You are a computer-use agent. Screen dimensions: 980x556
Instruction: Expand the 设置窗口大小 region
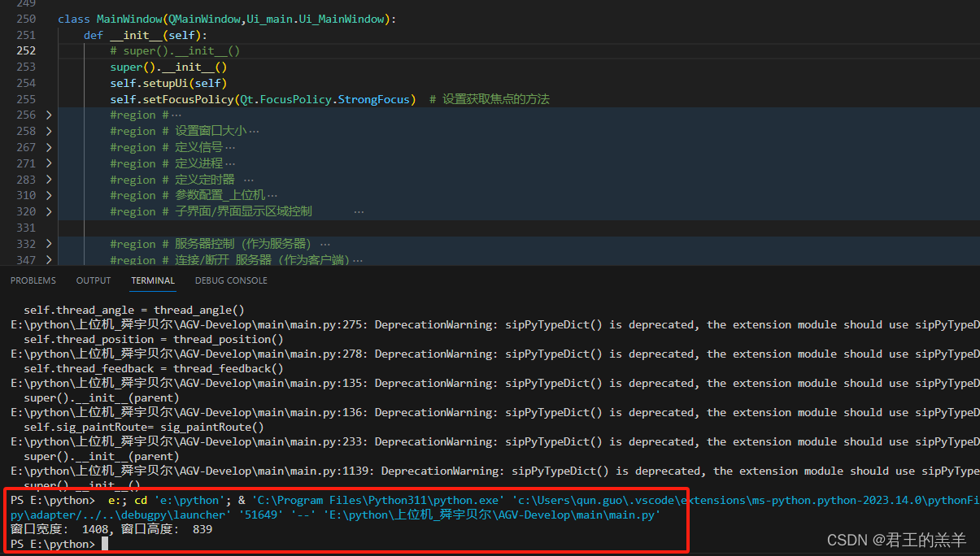[48, 131]
